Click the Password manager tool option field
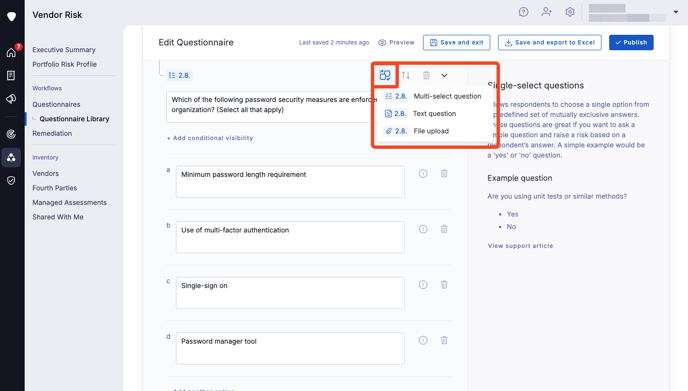Screen dimensions: 688x391 [290, 348]
